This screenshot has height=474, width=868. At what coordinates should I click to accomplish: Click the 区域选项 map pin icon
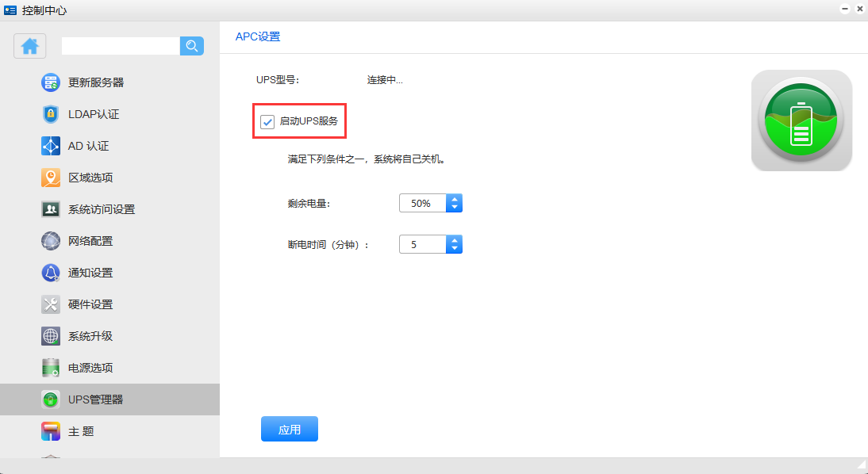coord(51,178)
